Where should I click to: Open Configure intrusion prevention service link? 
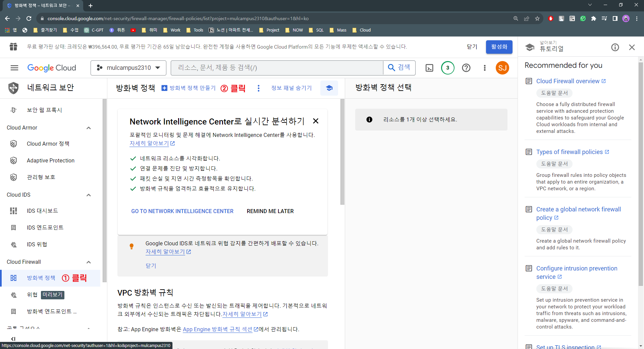pos(577,272)
